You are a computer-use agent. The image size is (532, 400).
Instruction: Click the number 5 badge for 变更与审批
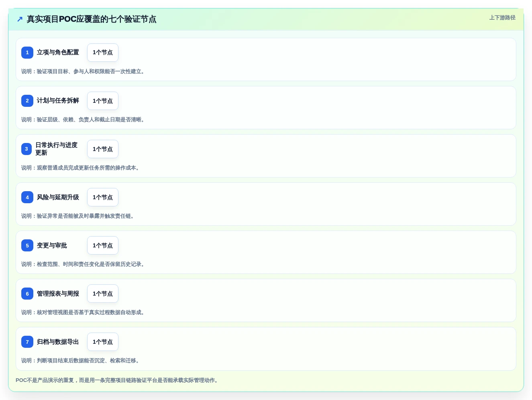27,245
